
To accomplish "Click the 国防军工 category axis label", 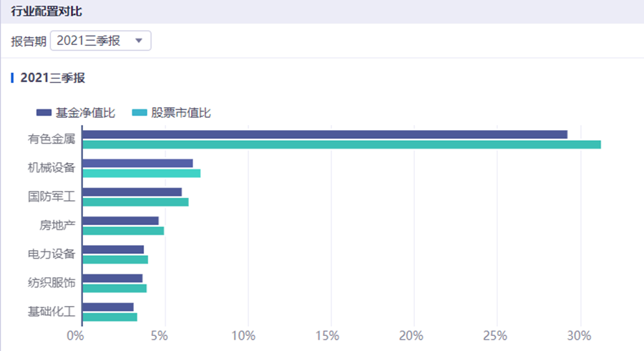I will pyautogui.click(x=52, y=197).
